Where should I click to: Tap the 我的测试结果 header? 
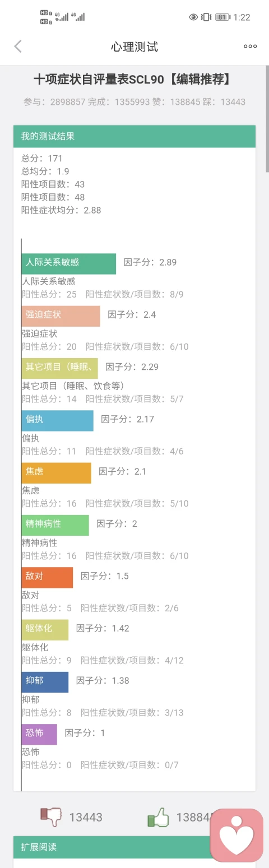tap(134, 136)
